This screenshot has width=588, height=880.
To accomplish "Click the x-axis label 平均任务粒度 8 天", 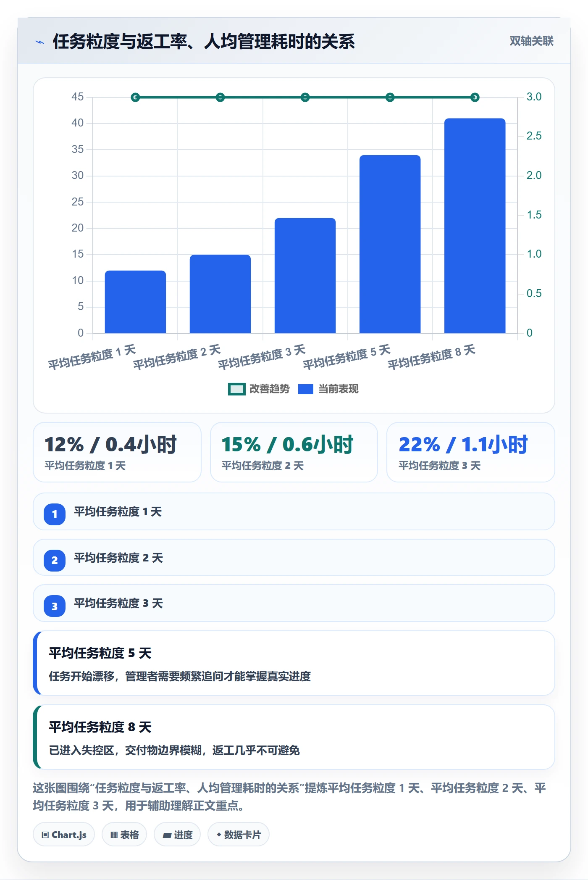I will [431, 357].
